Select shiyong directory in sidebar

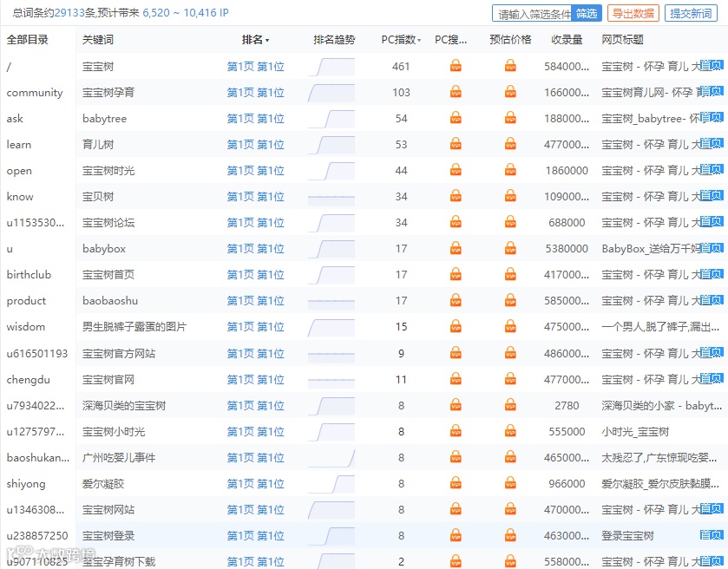coord(26,484)
